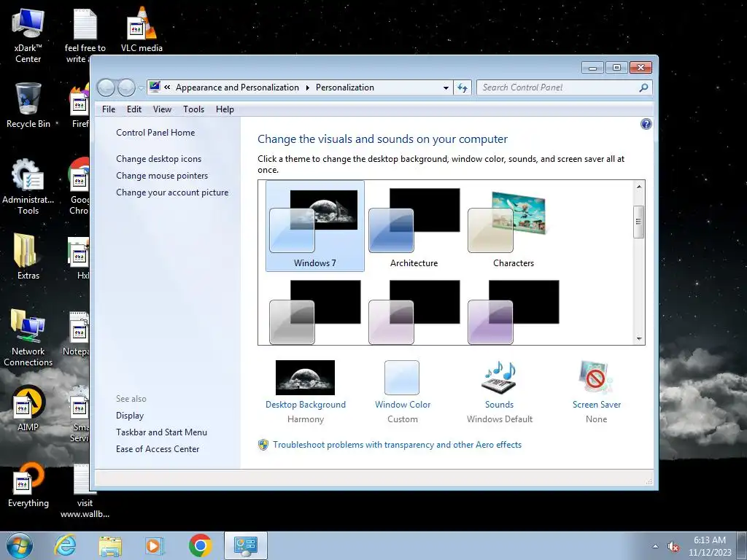The width and height of the screenshot is (747, 560).
Task: Click the search magnifier icon
Action: [x=643, y=87]
